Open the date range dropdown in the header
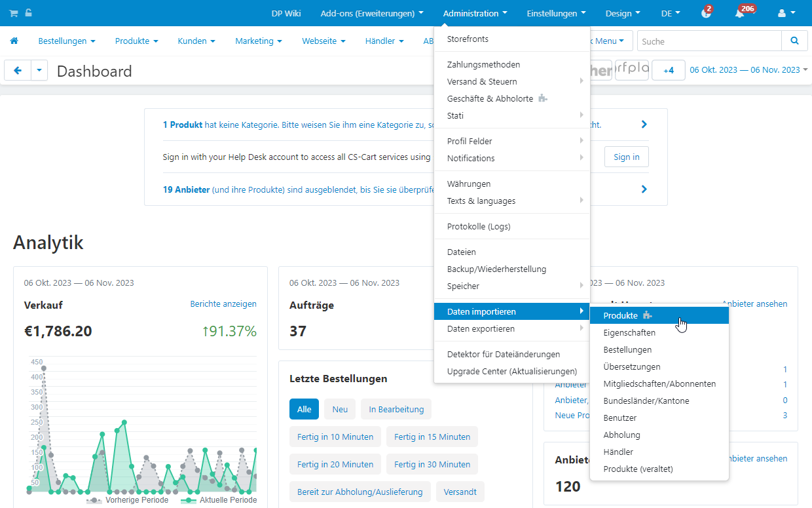812x508 pixels. (748, 70)
